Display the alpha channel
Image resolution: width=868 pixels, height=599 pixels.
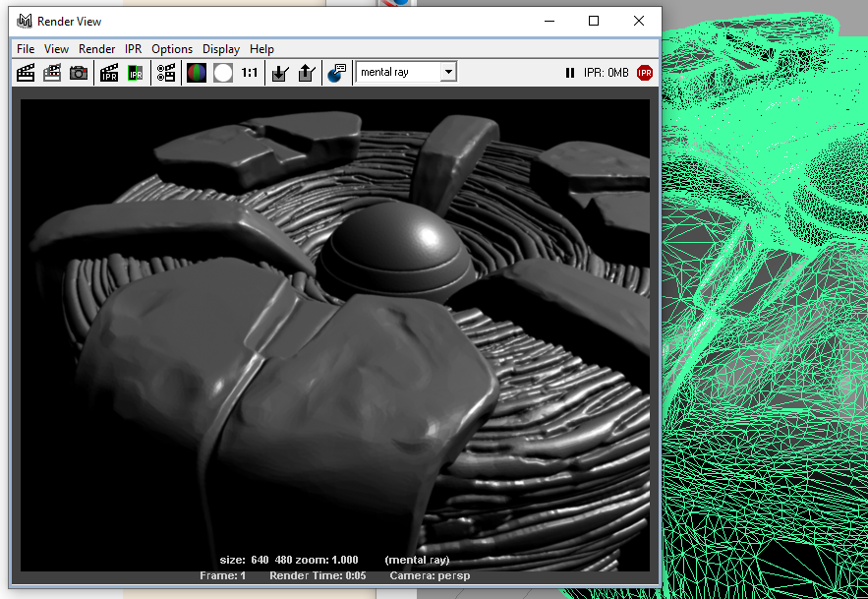click(x=224, y=72)
